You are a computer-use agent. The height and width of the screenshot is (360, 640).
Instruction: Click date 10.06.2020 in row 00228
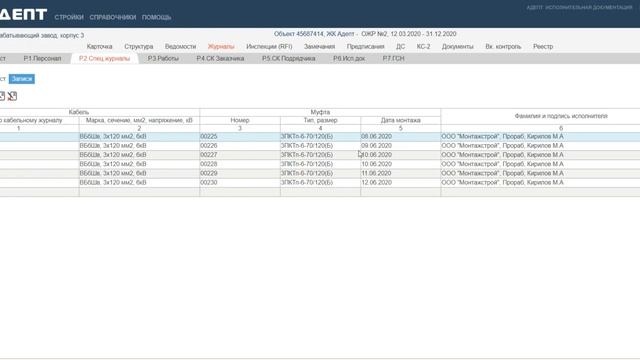point(400,164)
